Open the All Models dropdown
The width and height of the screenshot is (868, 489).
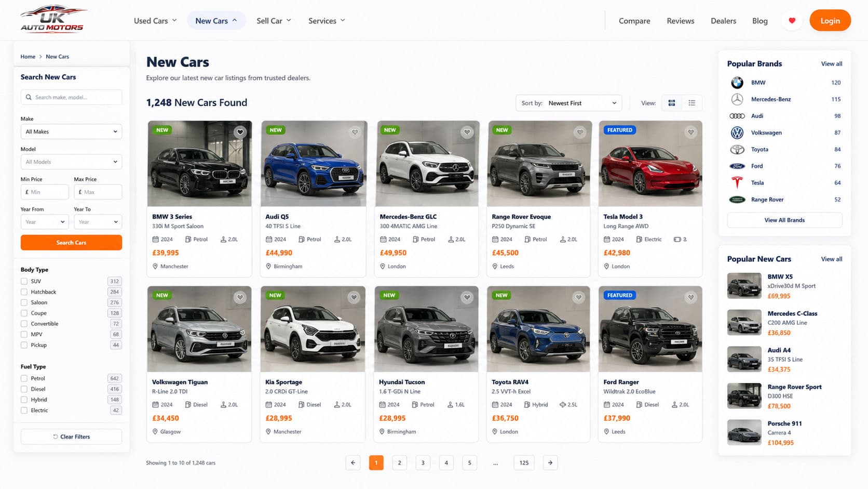(71, 162)
